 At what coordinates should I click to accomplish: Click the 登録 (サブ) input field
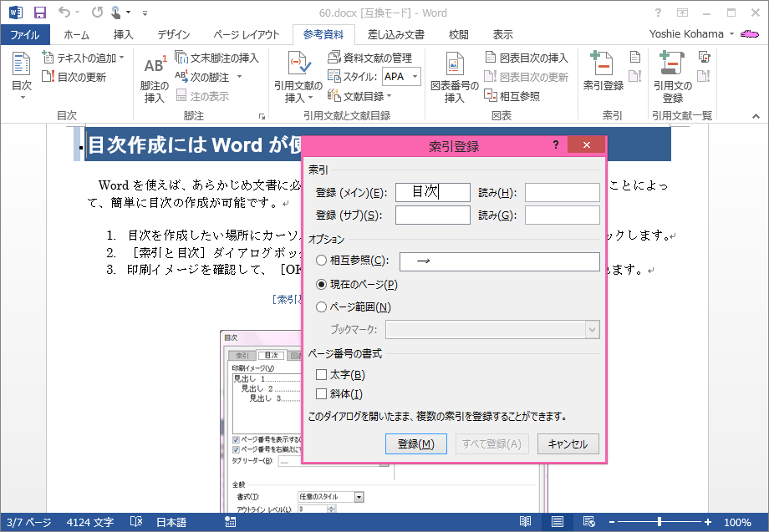433,215
